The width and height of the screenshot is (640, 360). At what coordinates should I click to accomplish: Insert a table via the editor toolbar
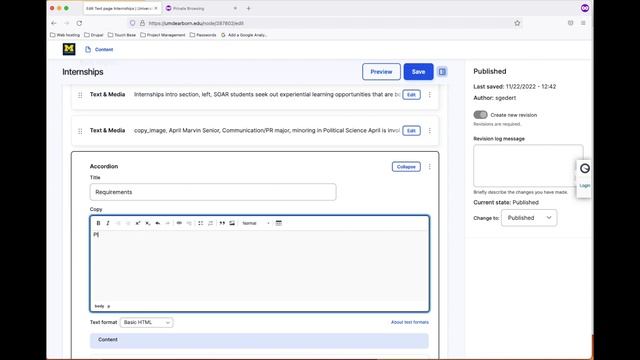279,223
